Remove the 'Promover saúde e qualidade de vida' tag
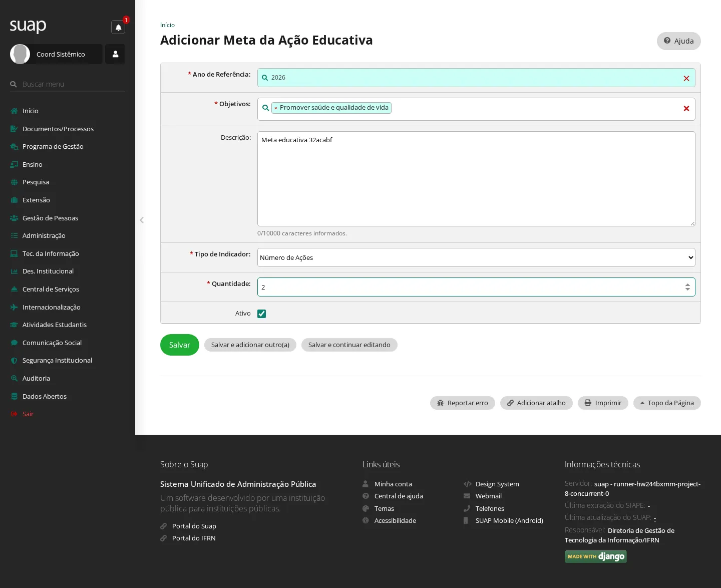 (276, 108)
